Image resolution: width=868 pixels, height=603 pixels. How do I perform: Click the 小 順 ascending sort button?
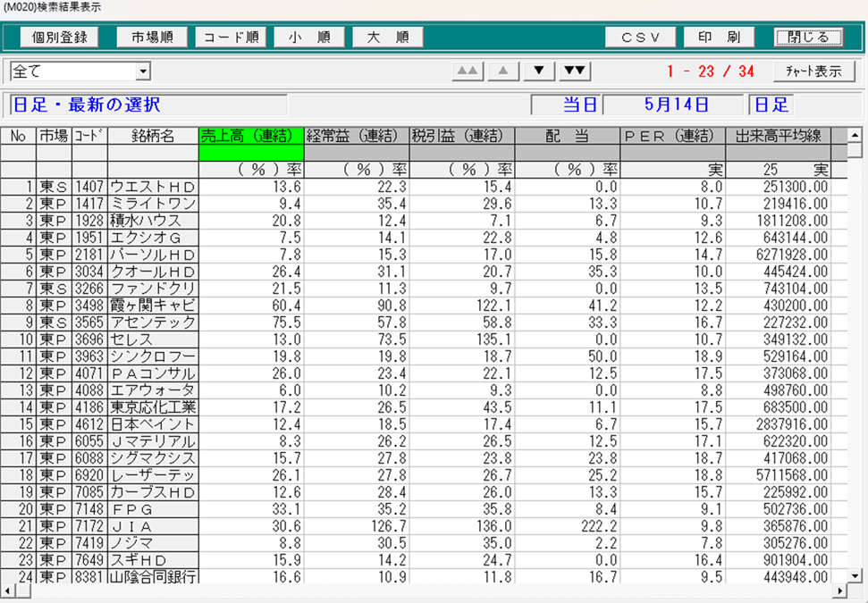[309, 37]
